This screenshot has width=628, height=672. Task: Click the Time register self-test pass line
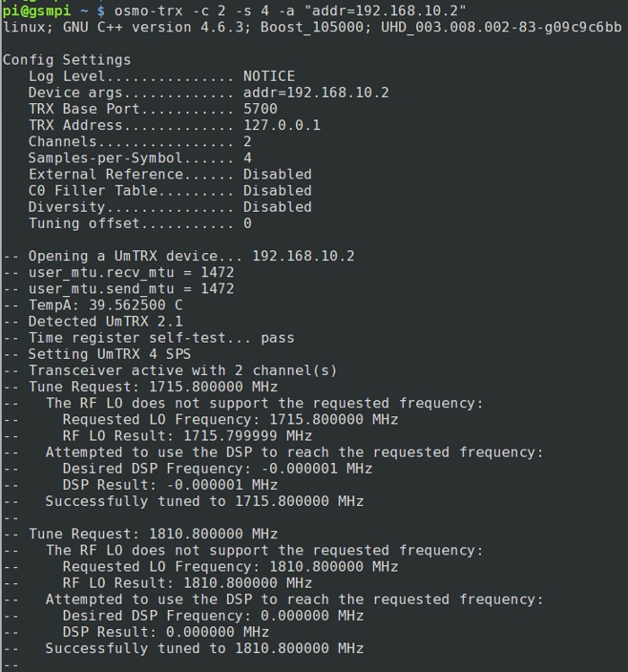pos(161,337)
